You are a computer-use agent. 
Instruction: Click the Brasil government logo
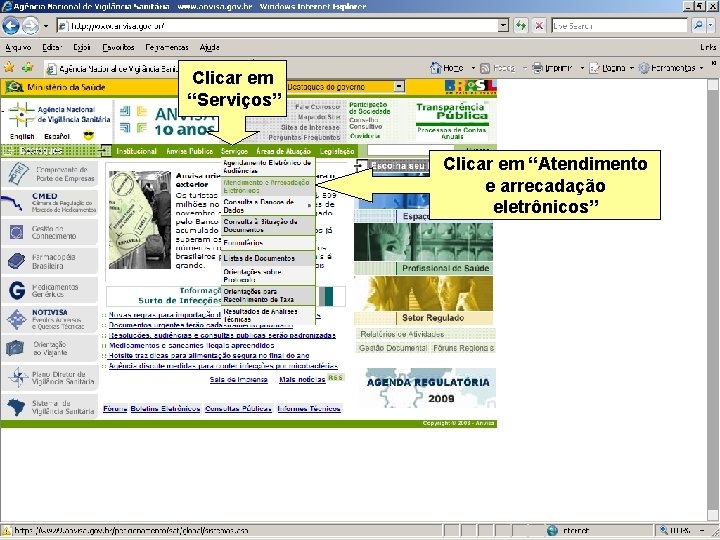coord(471,87)
